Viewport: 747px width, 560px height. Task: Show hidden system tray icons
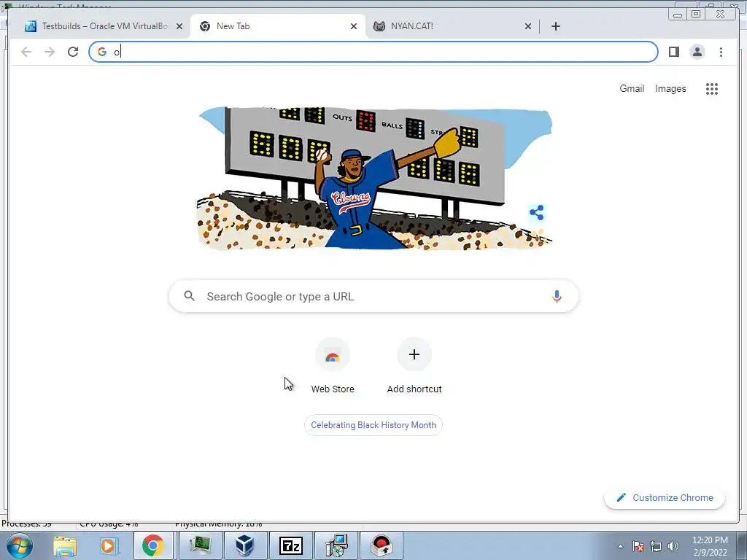point(620,546)
